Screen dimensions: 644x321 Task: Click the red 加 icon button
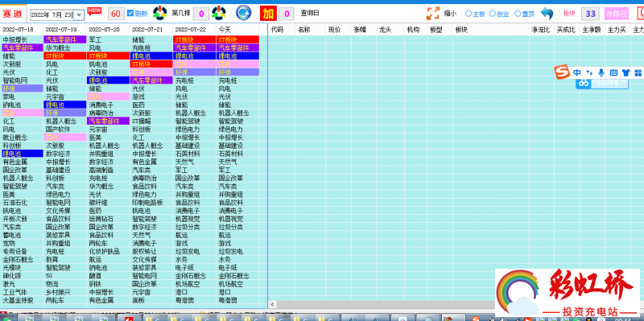[x=269, y=14]
